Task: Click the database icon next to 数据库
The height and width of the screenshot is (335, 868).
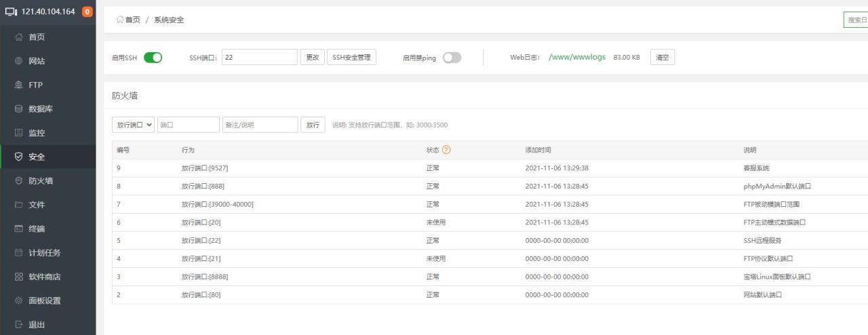Action: pos(18,109)
